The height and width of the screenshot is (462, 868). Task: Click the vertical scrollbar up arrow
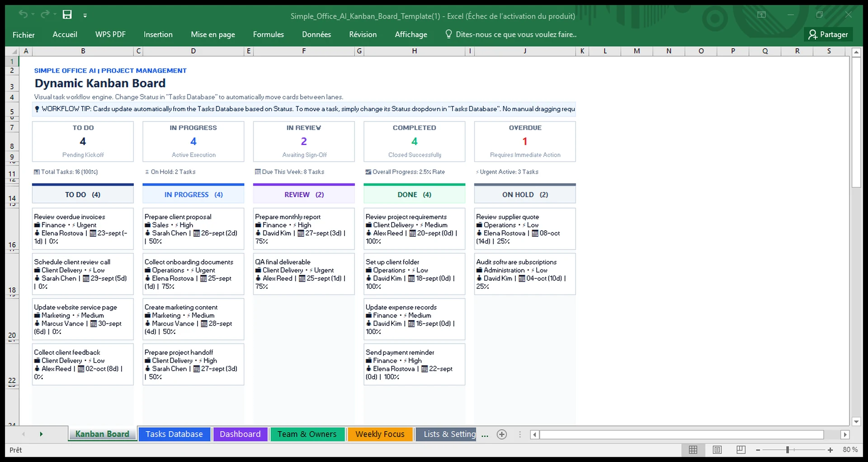tap(856, 52)
